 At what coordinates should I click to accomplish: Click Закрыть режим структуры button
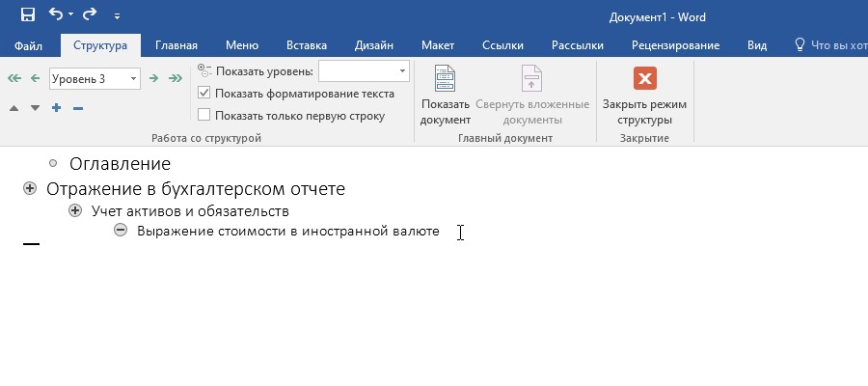point(644,96)
